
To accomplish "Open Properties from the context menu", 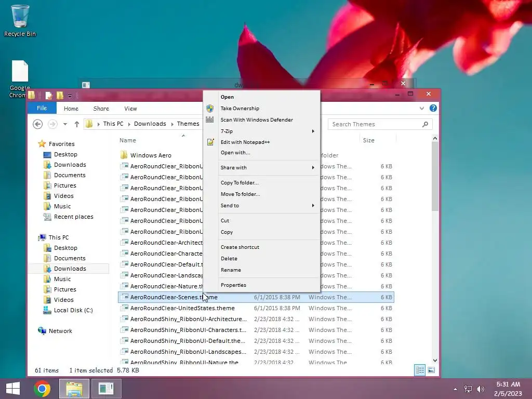I will coord(233,285).
